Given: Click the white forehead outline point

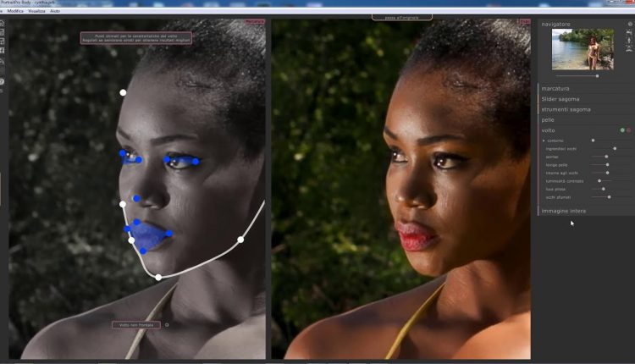Looking at the screenshot, I should tap(123, 93).
